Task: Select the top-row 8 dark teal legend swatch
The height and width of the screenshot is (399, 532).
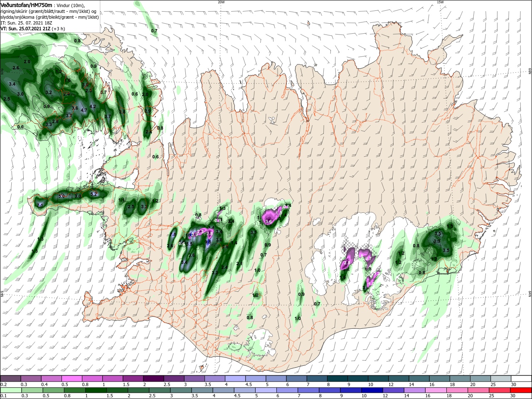Action: [337, 379]
